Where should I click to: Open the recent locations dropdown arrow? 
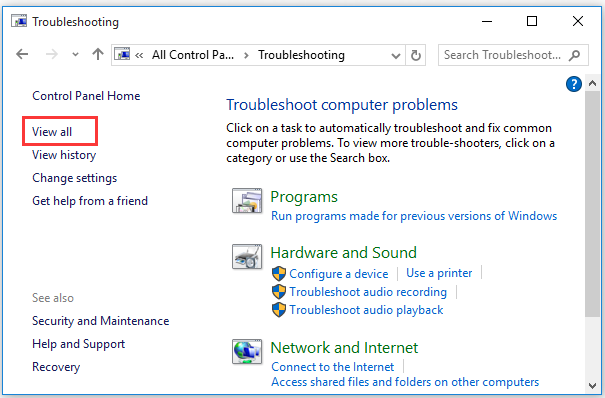pos(75,54)
